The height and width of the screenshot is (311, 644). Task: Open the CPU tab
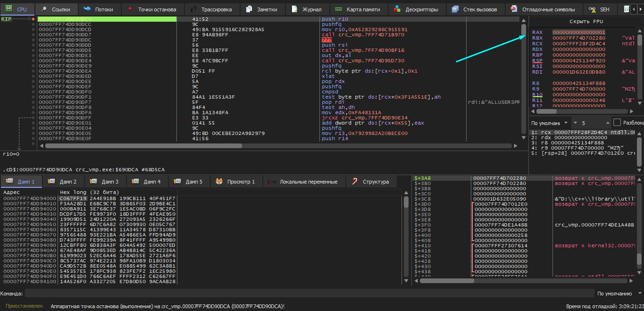17,9
